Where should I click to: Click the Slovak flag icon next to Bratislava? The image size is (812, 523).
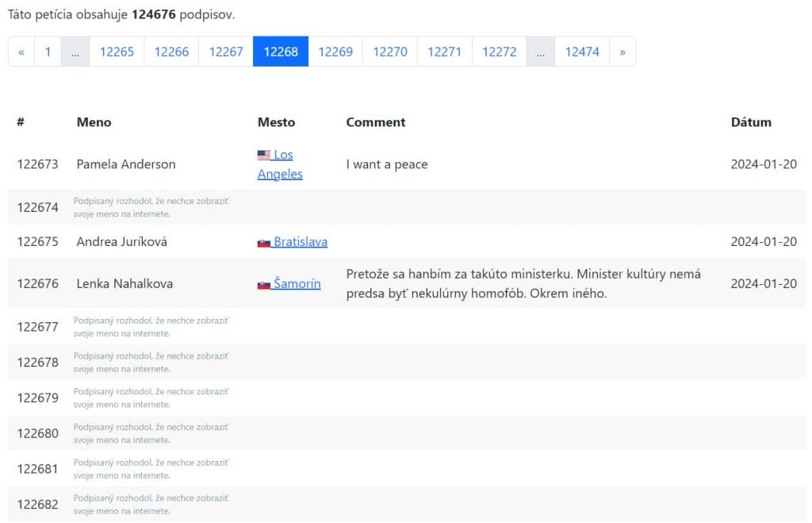point(264,243)
